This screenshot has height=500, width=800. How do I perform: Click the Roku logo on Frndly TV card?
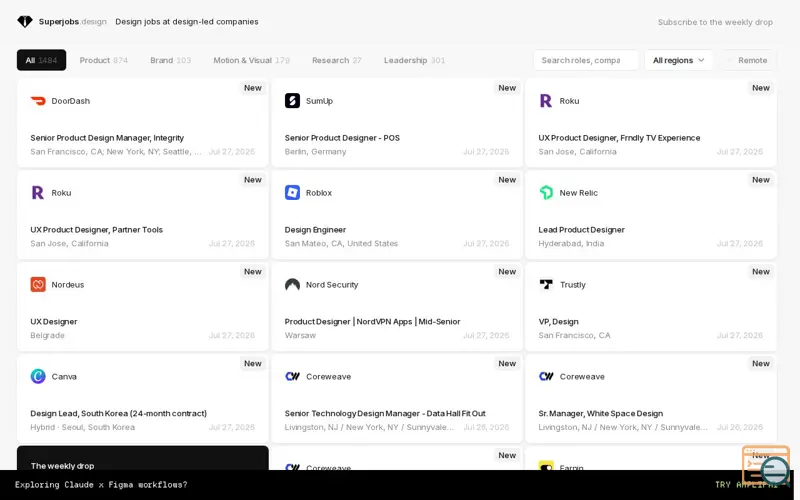coord(546,101)
